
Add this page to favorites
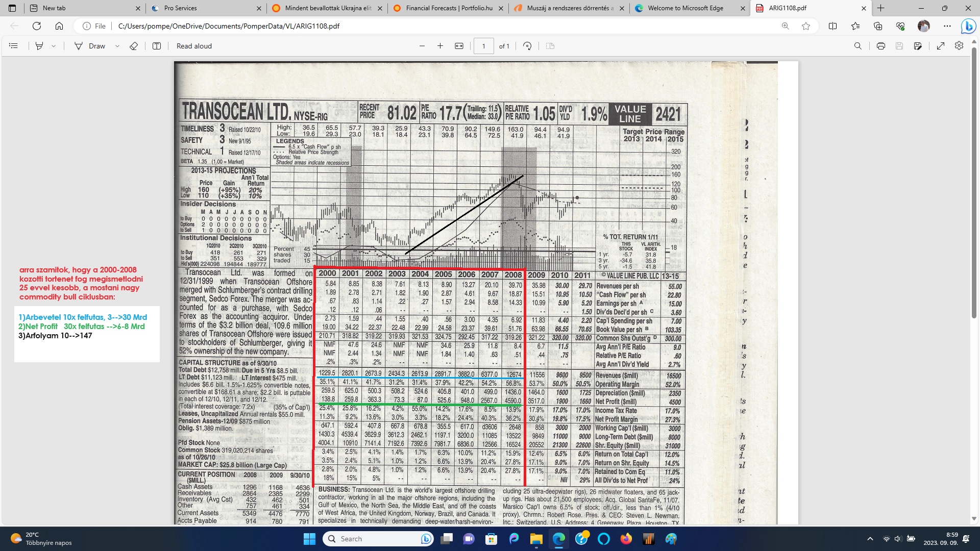(x=806, y=26)
